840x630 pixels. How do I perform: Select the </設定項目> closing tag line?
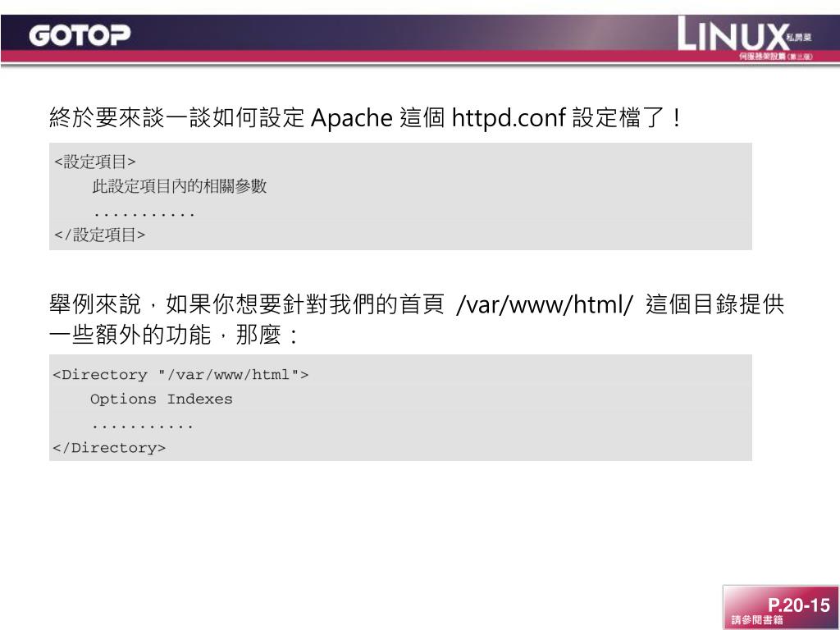pyautogui.click(x=99, y=235)
